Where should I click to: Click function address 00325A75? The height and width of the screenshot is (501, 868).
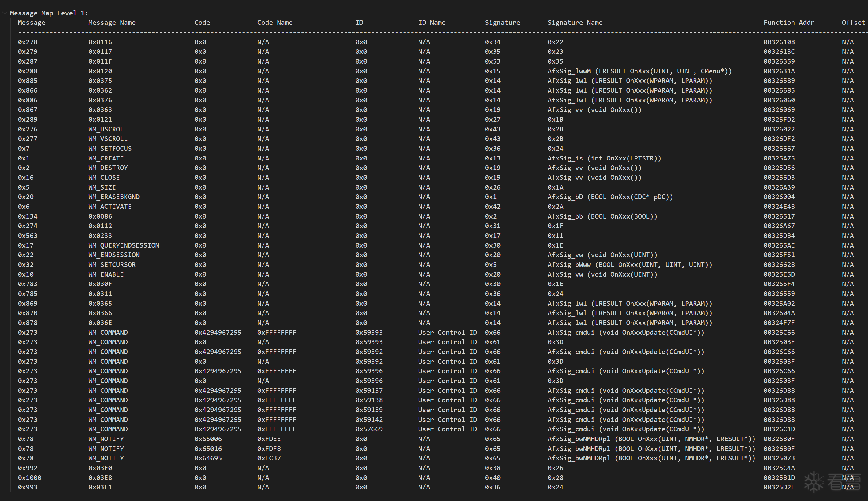[779, 158]
